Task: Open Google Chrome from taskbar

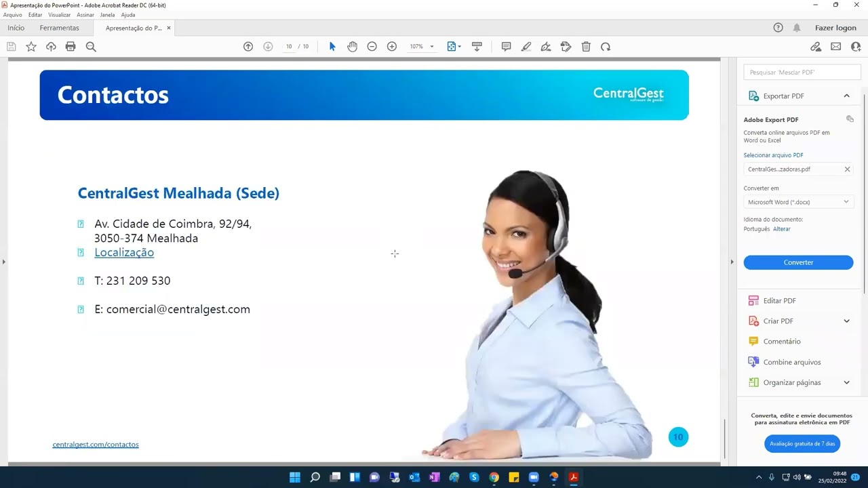Action: (x=494, y=477)
